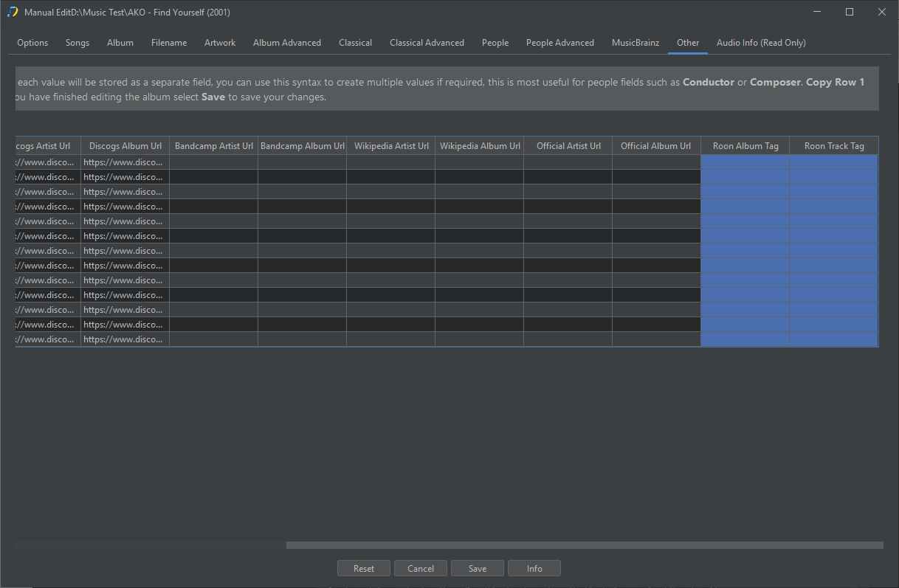Select first row Discogs Album Url cell
The image size is (899, 588).
125,162
